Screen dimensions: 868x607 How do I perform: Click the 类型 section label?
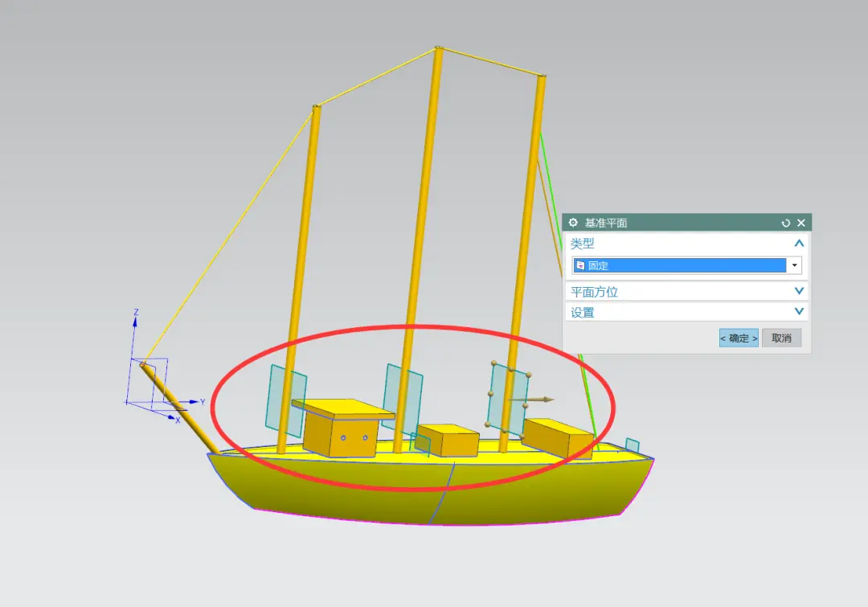tap(583, 243)
